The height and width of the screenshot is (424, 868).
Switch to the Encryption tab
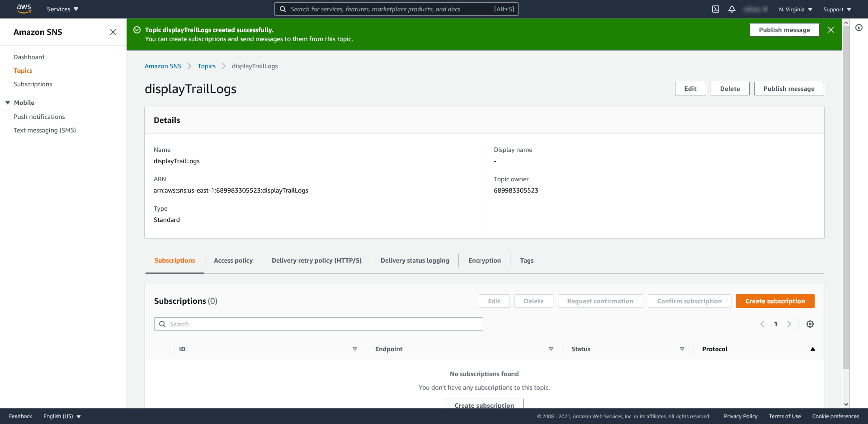[485, 260]
